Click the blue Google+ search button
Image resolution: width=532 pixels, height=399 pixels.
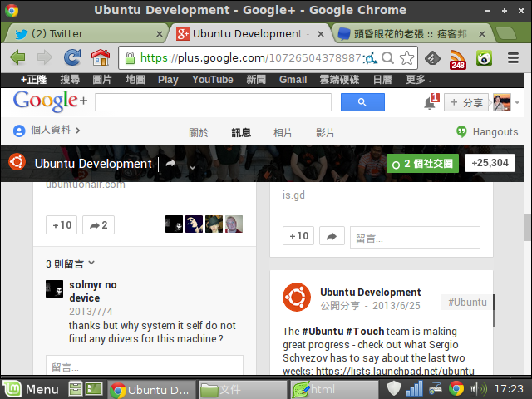click(x=362, y=102)
